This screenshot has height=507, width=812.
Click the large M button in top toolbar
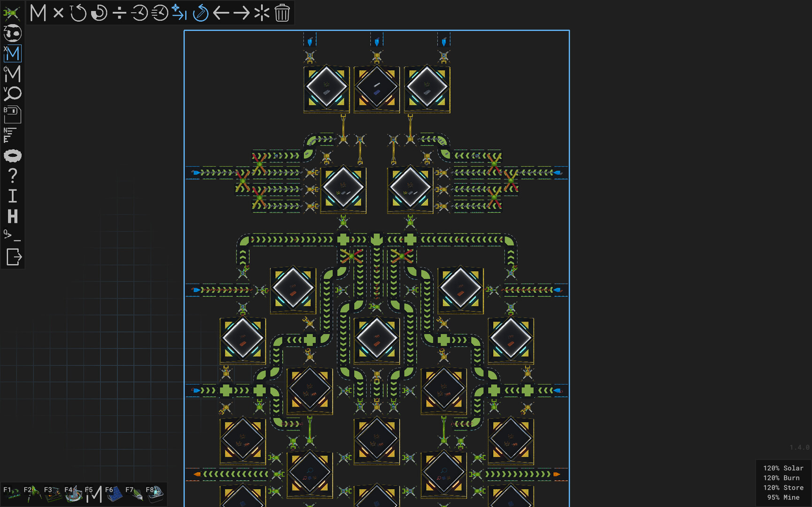point(38,13)
